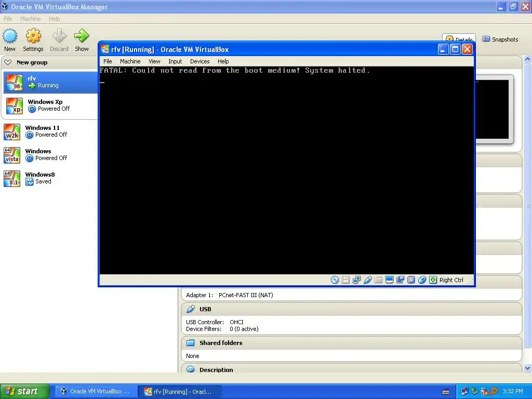Image resolution: width=532 pixels, height=399 pixels.
Task: Click the on-screen keyboard tray icon
Action: pos(446,392)
